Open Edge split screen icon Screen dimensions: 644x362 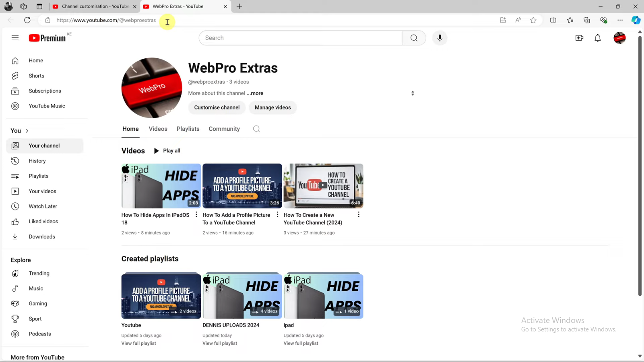[x=553, y=20]
